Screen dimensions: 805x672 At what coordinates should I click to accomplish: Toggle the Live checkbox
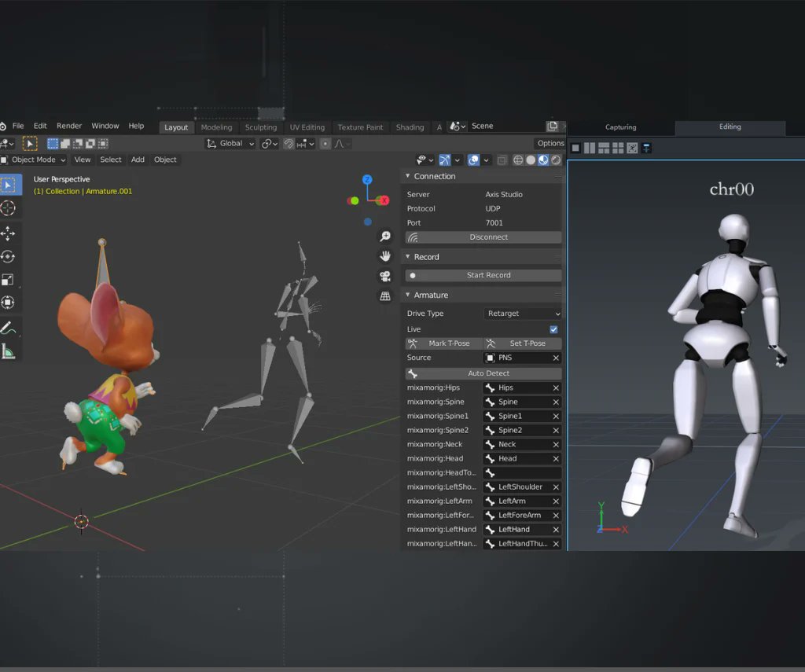pyautogui.click(x=553, y=329)
